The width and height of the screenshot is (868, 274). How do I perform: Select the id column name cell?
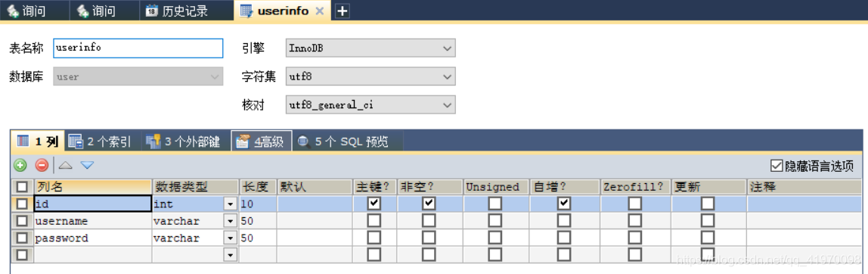[92, 204]
